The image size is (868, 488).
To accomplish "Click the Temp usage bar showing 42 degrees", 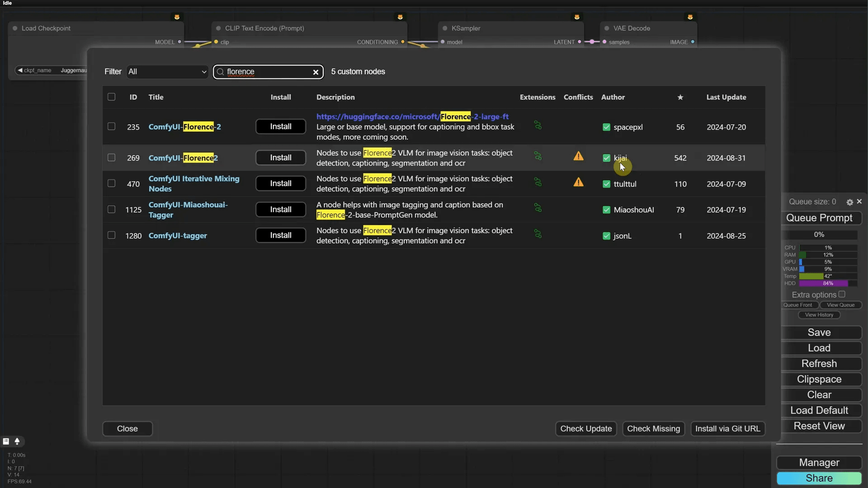I will coord(814,276).
